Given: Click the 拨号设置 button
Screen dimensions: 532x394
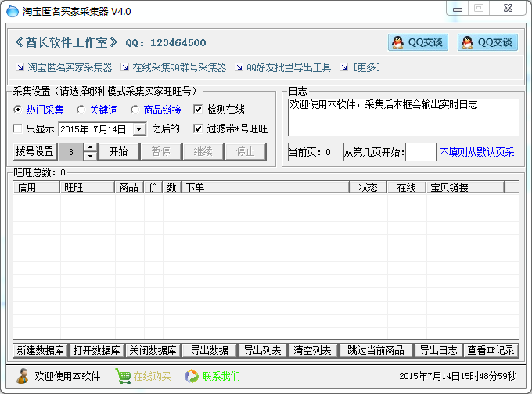Looking at the screenshot, I should [x=34, y=151].
